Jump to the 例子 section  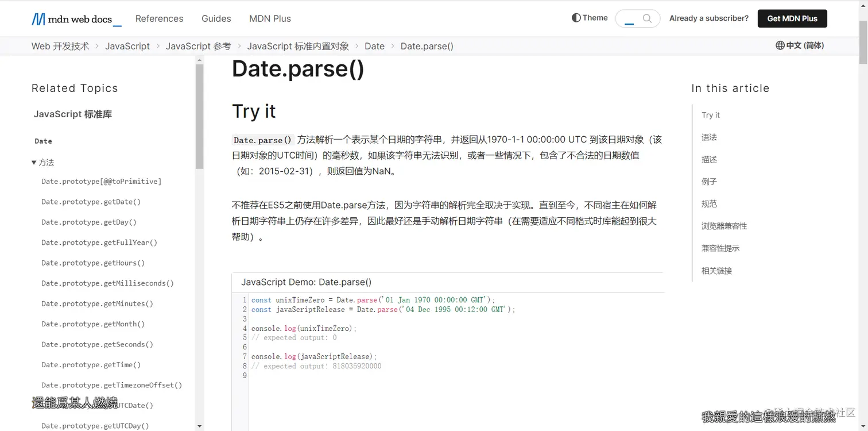point(708,182)
